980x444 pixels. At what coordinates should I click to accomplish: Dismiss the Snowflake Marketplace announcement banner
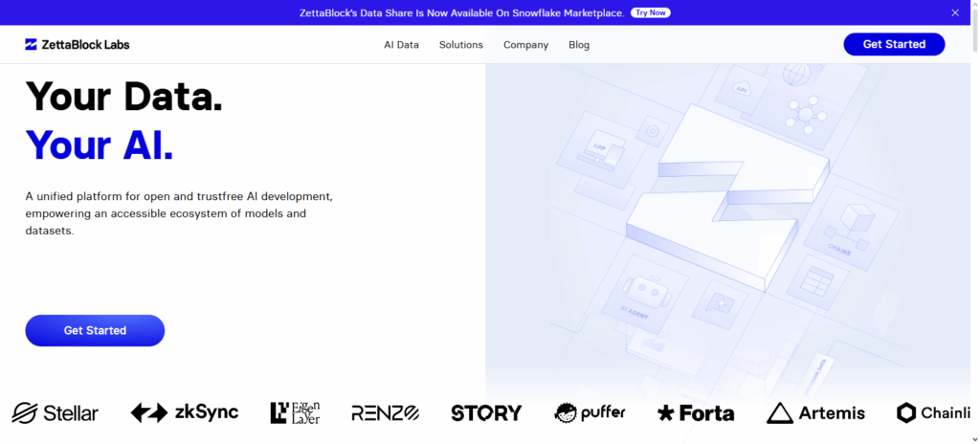coord(954,12)
